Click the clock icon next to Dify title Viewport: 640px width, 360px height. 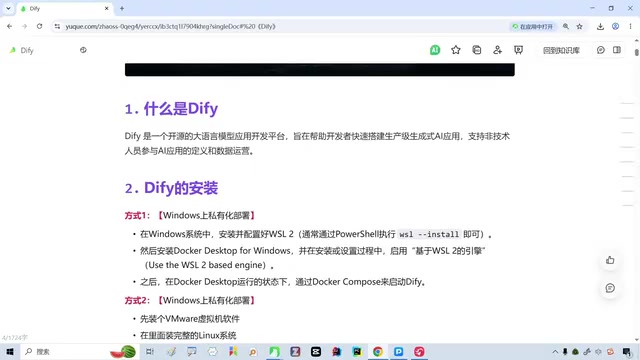[83, 50]
